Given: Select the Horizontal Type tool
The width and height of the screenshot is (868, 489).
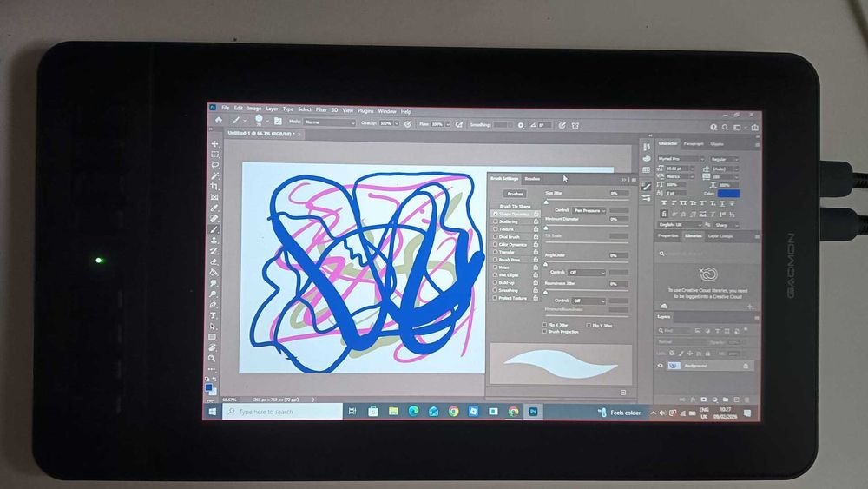Looking at the screenshot, I should pyautogui.click(x=214, y=315).
